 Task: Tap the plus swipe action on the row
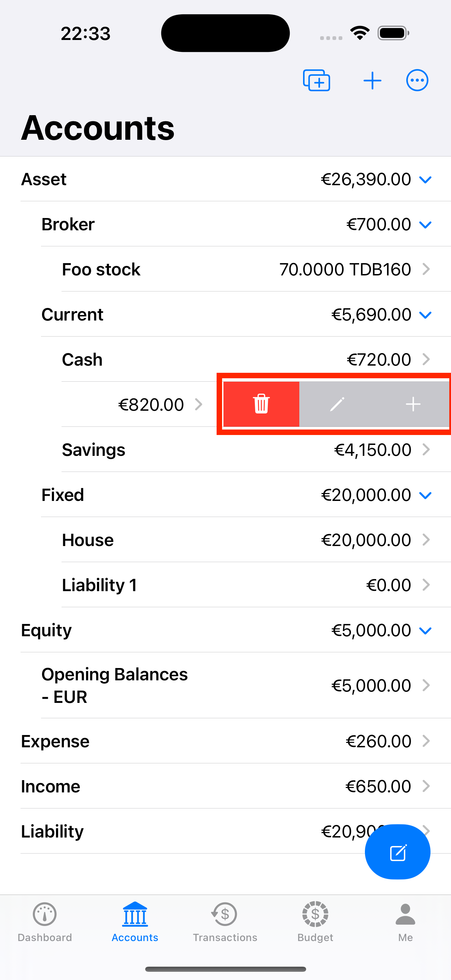[413, 404]
